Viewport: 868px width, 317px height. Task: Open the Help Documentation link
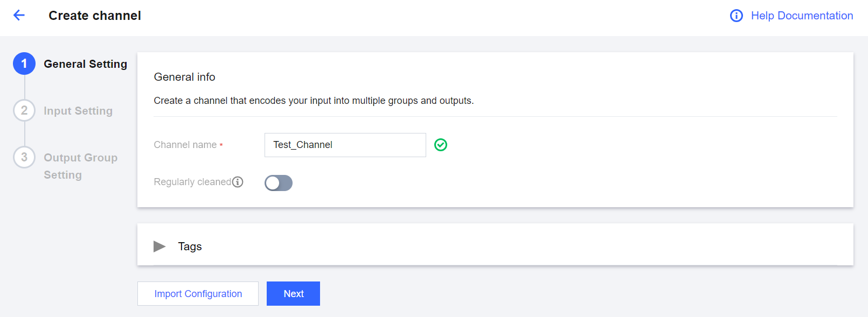coord(802,16)
